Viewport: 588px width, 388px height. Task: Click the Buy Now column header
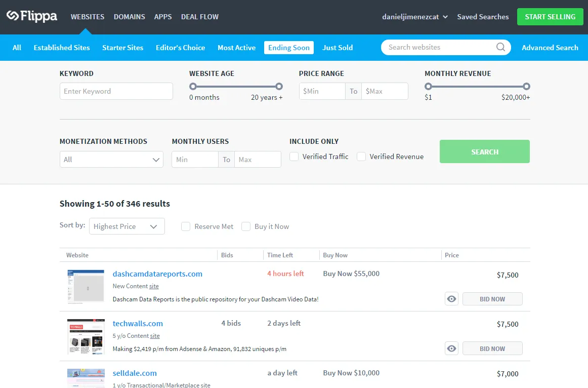(x=335, y=255)
